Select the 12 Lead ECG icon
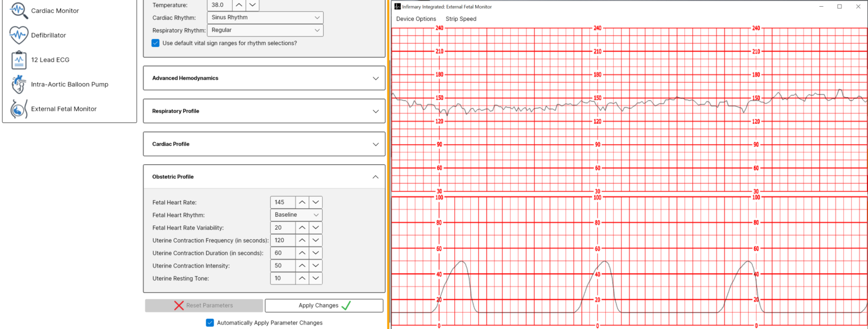This screenshot has height=329, width=868. coord(18,59)
